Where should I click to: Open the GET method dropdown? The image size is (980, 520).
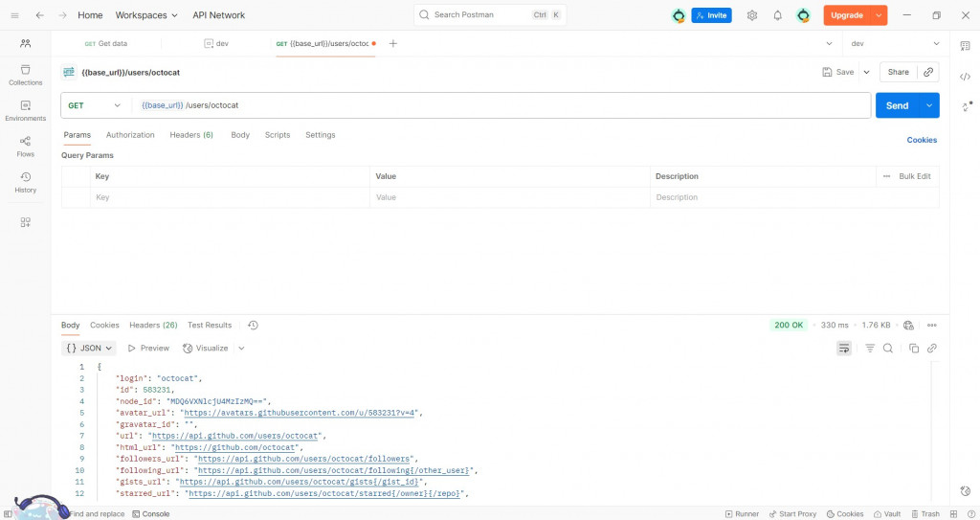point(94,105)
